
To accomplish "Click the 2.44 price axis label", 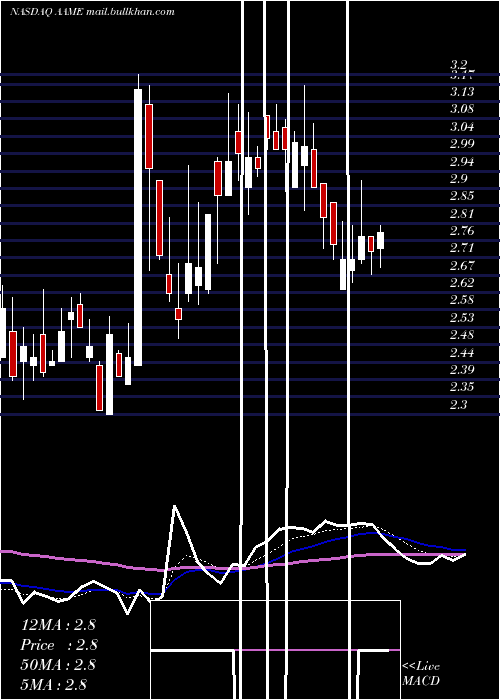I will coord(462,353).
